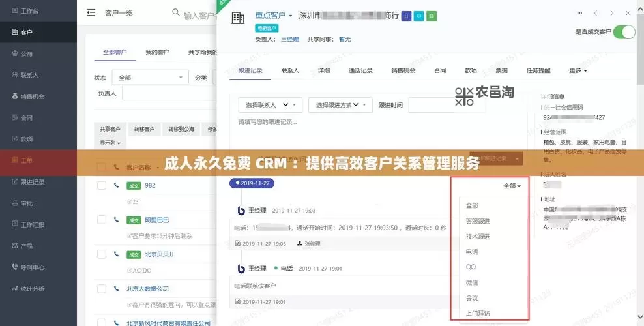Focus the 负责人 filter input field
This screenshot has height=326, width=644.
[x=169, y=93]
